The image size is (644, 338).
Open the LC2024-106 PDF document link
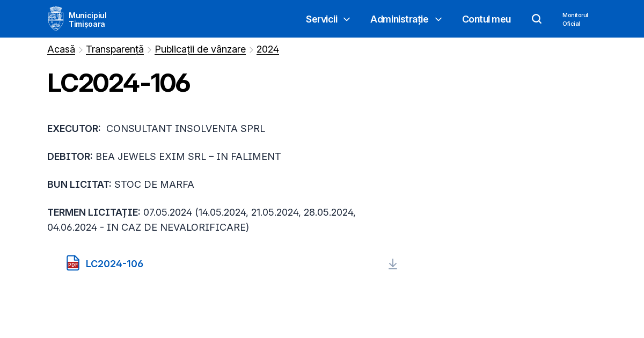(x=114, y=264)
